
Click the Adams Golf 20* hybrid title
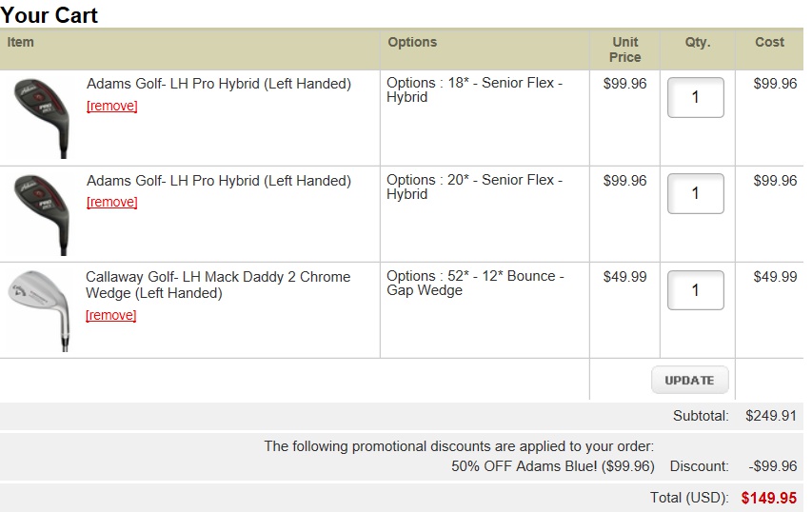click(x=218, y=181)
